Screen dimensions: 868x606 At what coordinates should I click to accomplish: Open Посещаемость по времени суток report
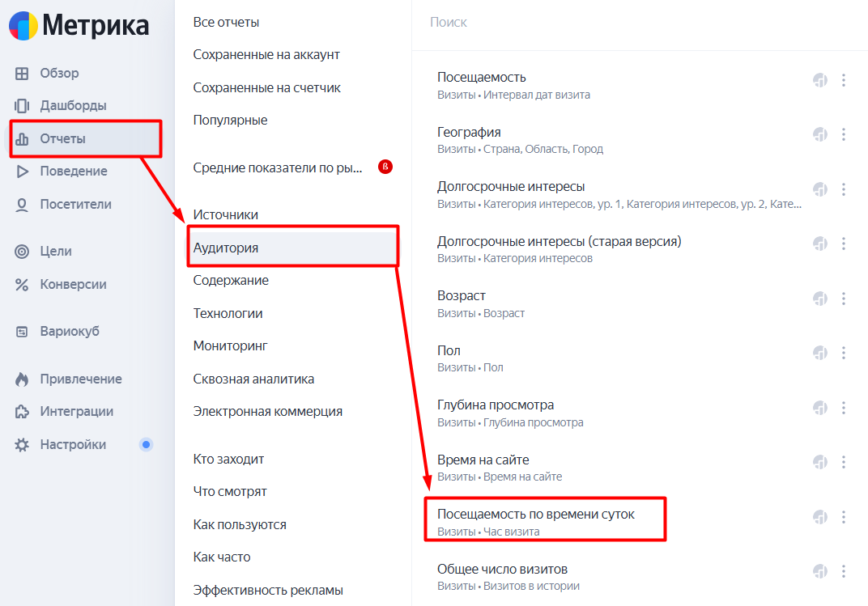click(x=536, y=515)
